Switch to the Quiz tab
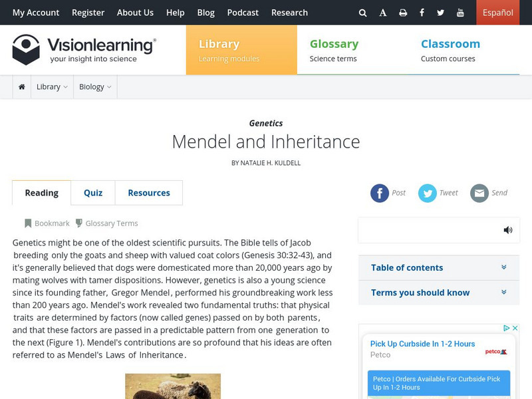Screen dimensions: 532x399 93,193
